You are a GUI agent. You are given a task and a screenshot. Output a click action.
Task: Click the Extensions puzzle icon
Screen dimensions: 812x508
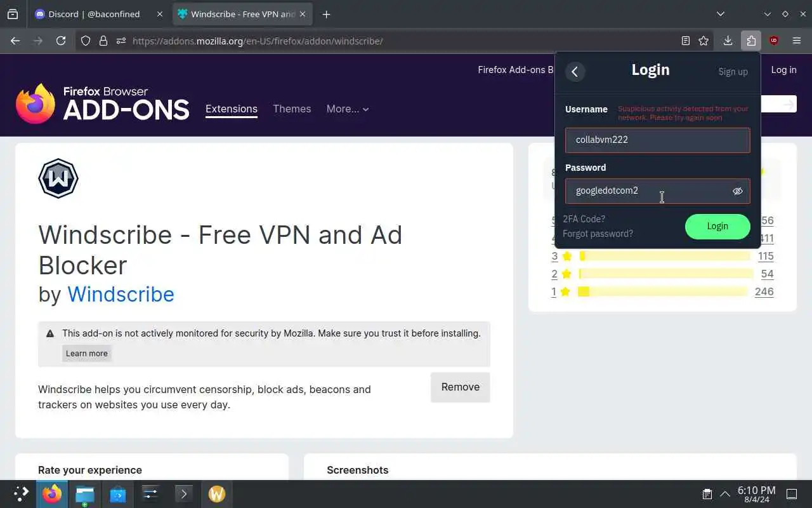point(751,41)
